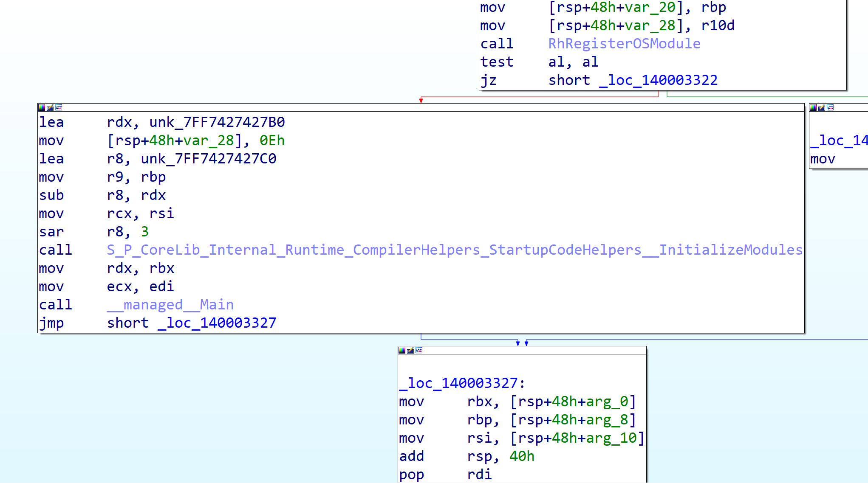Click the edit pencil icon on lea rdx block

(x=50, y=107)
